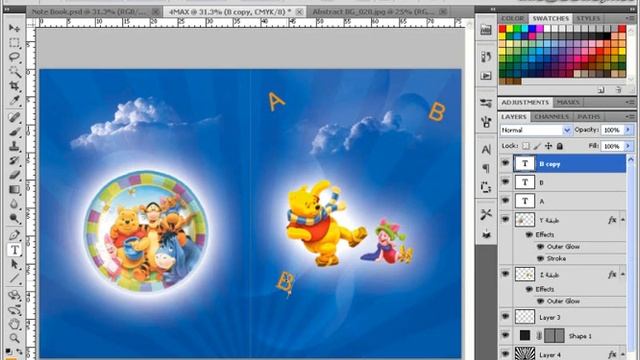The image size is (640, 360).
Task: Pick the red swatch in top row
Action: point(502,29)
